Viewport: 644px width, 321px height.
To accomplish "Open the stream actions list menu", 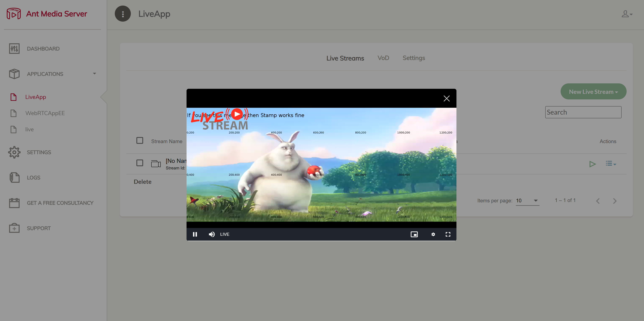I will [x=611, y=164].
